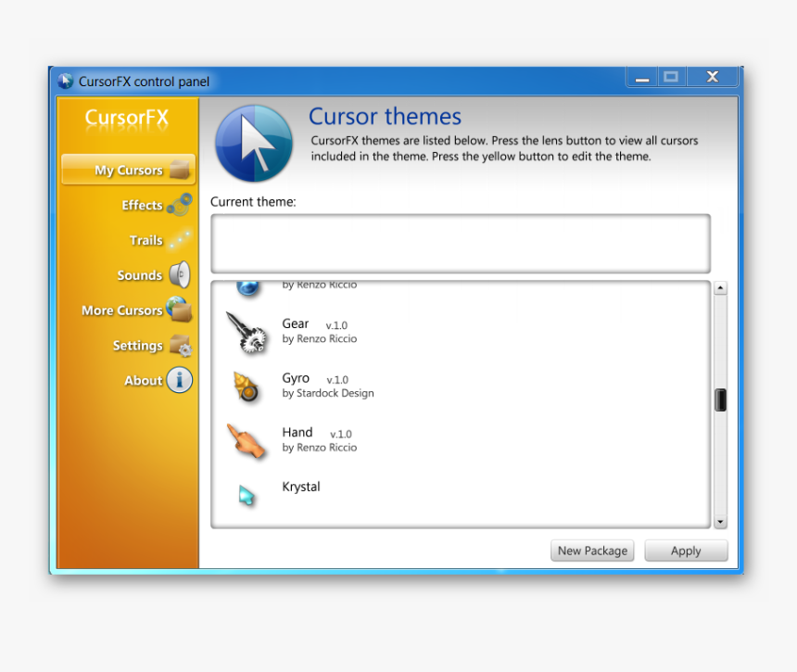
Task: Click 'by Stardock Design' author text
Action: click(x=328, y=393)
